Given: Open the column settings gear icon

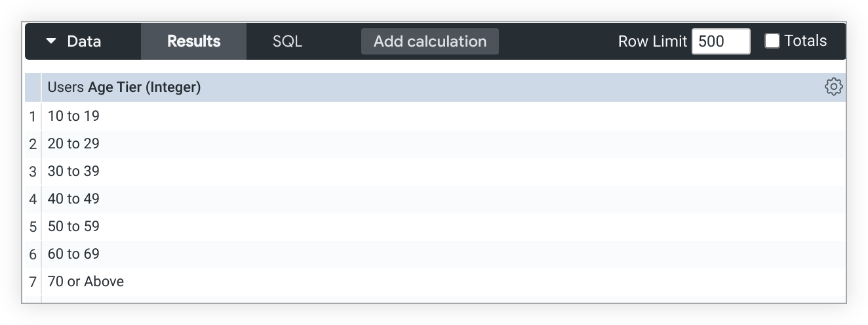Looking at the screenshot, I should [x=833, y=87].
